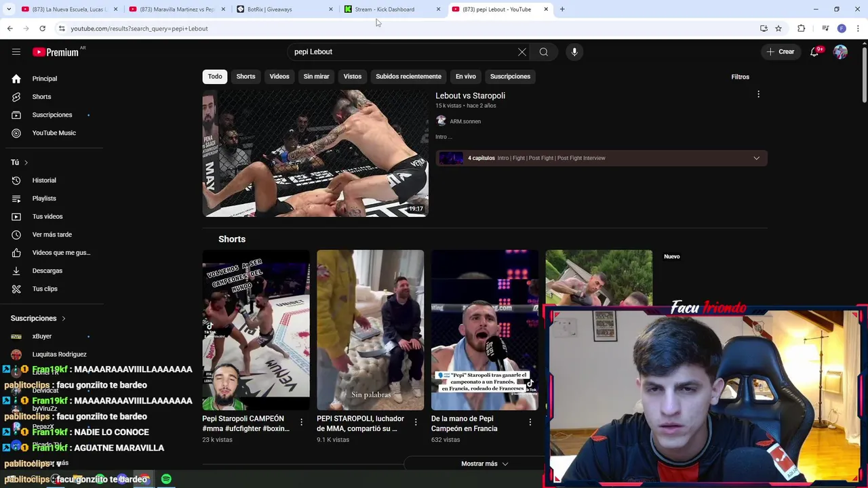Select the Sin mirar filter chip

coord(316,77)
